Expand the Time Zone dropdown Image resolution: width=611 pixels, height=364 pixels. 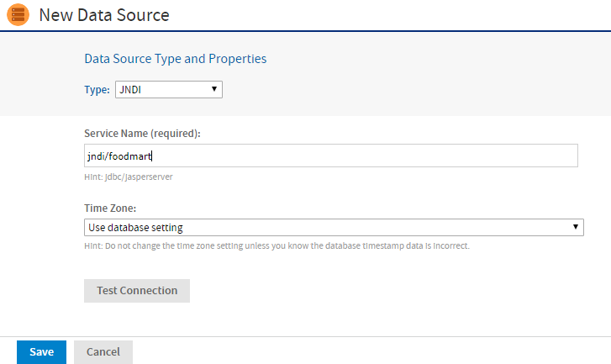click(334, 227)
